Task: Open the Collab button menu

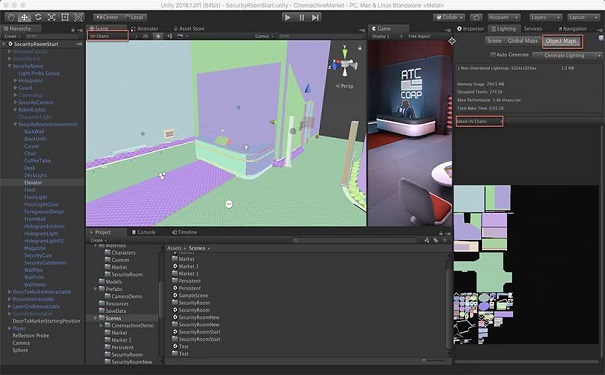Action: coord(449,17)
